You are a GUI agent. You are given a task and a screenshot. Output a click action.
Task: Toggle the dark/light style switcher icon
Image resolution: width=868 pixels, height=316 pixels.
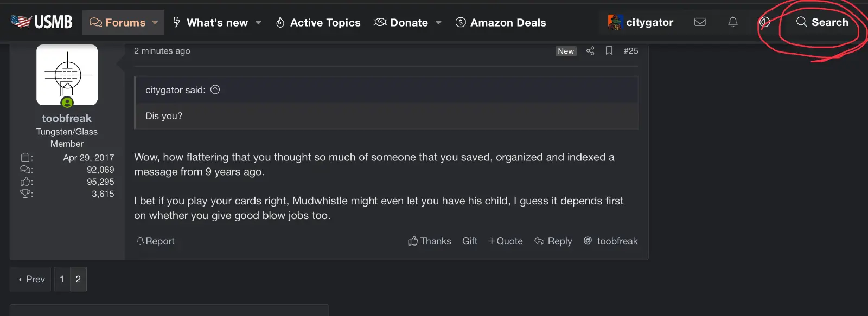tap(764, 22)
